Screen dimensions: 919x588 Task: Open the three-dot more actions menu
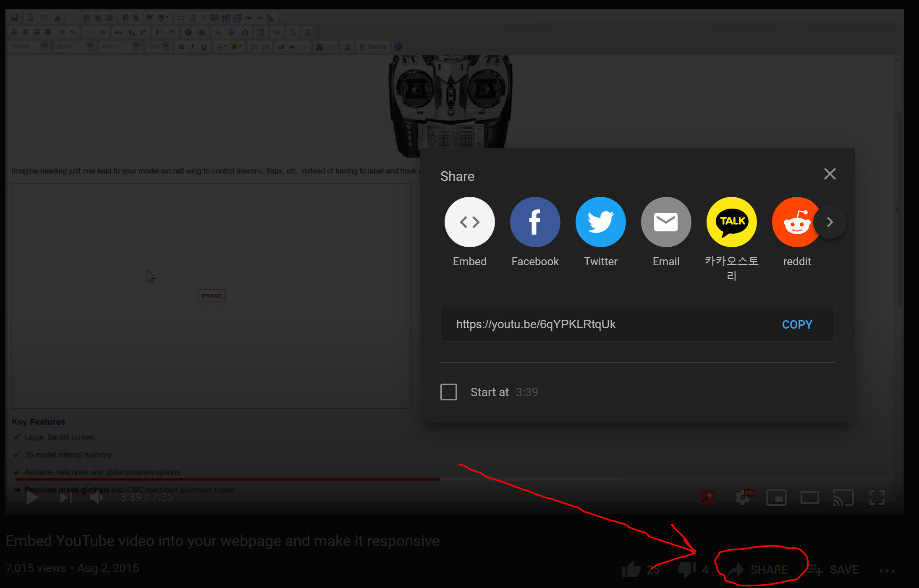pyautogui.click(x=887, y=571)
